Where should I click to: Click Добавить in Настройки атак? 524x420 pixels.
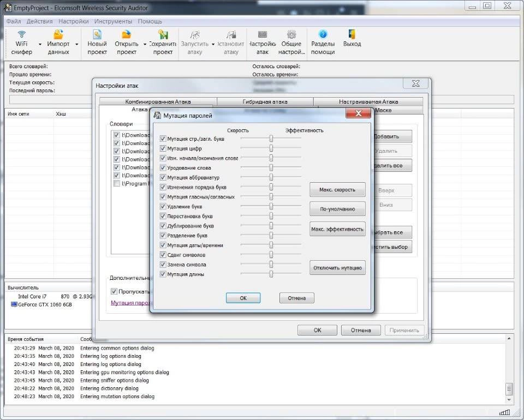coord(392,136)
